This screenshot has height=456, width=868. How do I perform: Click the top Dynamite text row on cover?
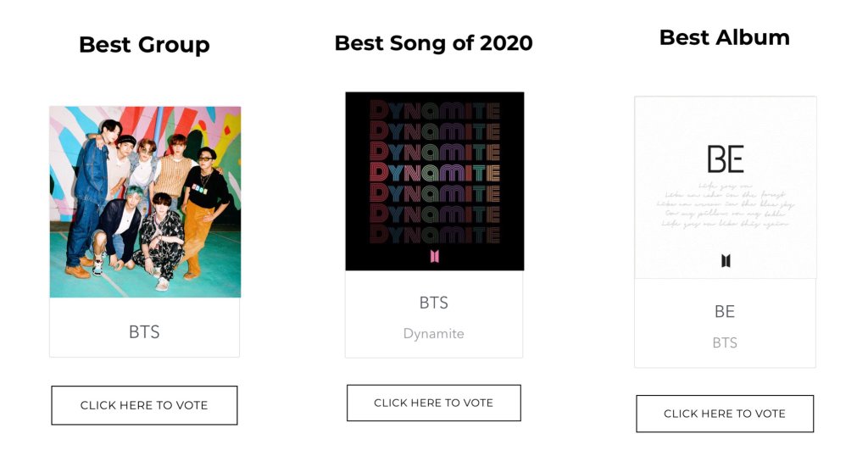(434, 110)
